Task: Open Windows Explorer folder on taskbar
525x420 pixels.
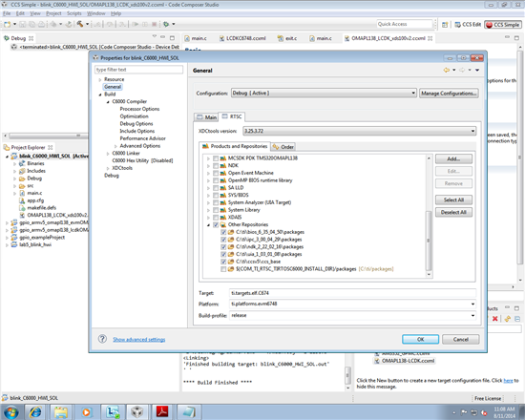Action: 61,412
